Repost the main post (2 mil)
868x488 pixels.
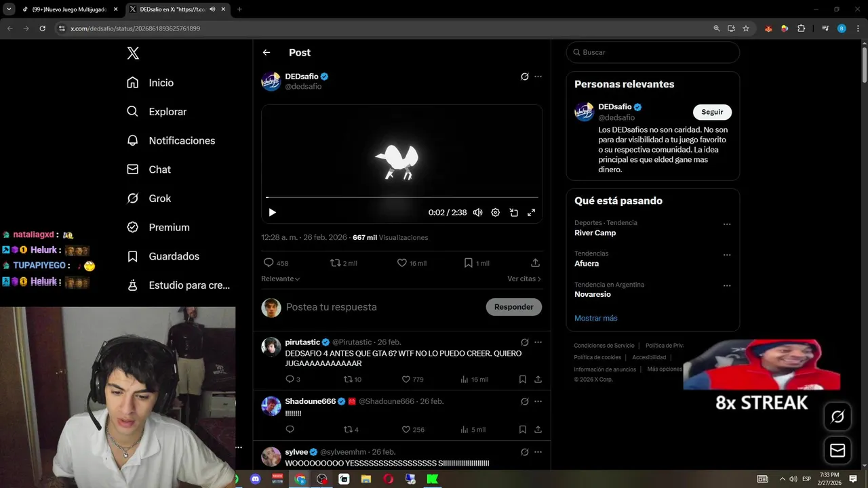click(343, 263)
